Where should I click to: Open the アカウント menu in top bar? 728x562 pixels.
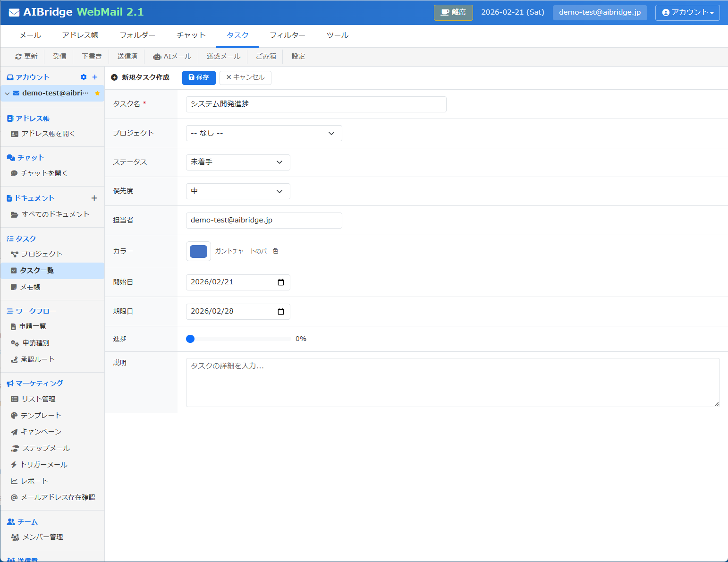pos(687,12)
